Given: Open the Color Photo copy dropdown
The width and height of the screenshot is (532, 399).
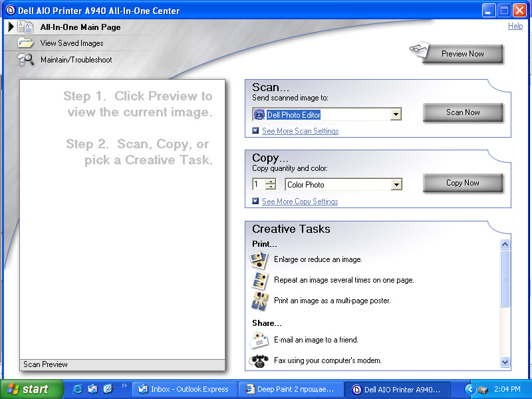Looking at the screenshot, I should (396, 185).
